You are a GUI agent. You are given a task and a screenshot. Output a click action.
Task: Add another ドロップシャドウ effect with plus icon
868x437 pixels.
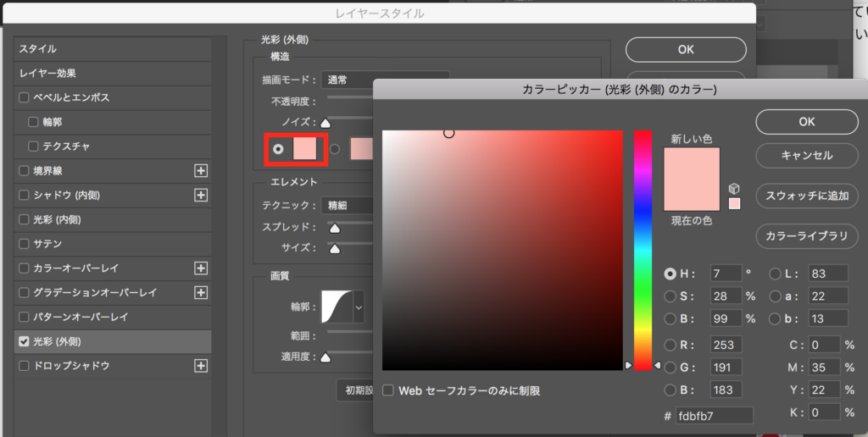click(x=201, y=366)
